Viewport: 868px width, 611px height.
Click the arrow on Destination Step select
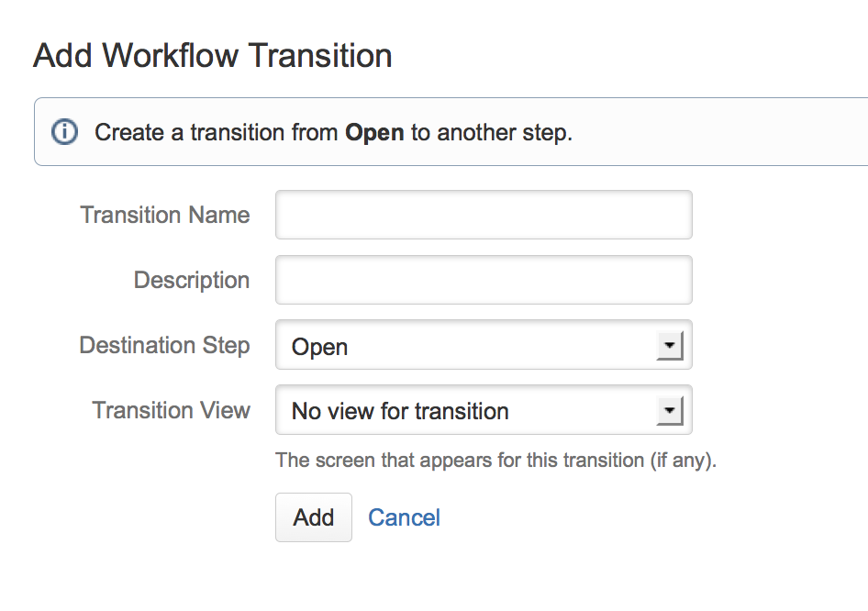[x=670, y=346]
